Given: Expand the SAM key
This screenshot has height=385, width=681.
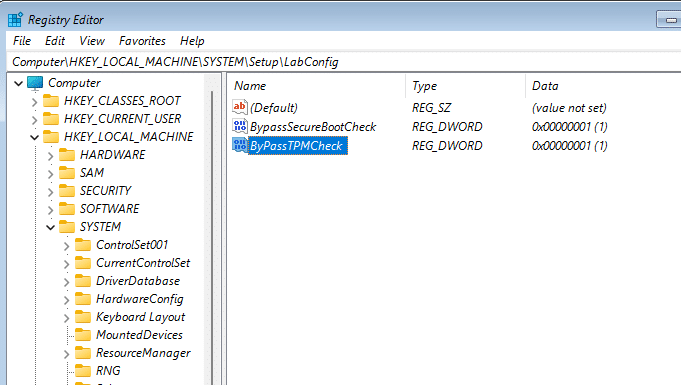Looking at the screenshot, I should point(50,174).
